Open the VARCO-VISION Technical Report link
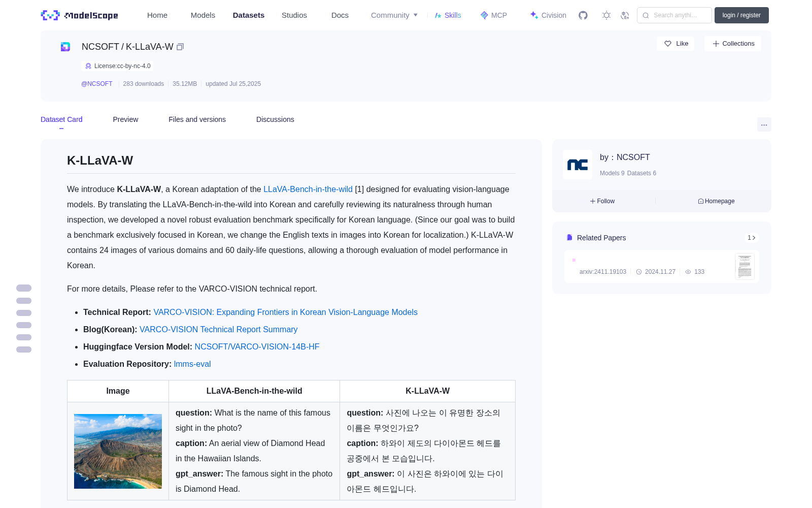812x508 pixels. 286,312
